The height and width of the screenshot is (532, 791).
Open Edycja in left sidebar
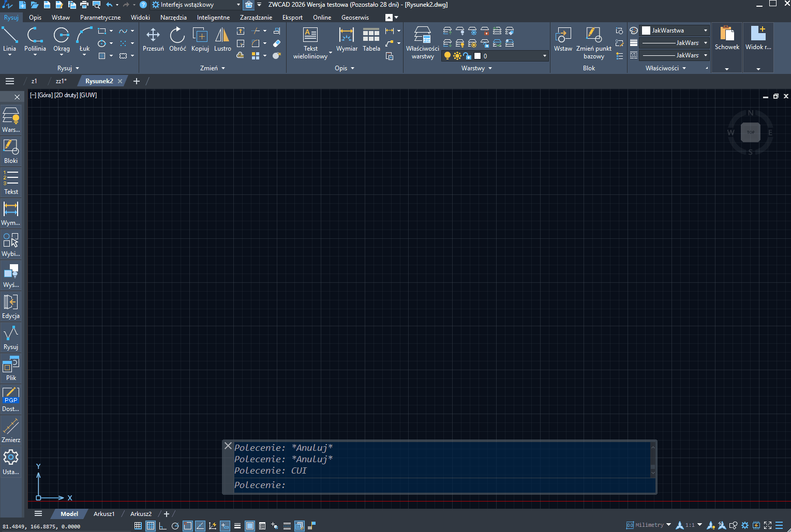pyautogui.click(x=11, y=306)
